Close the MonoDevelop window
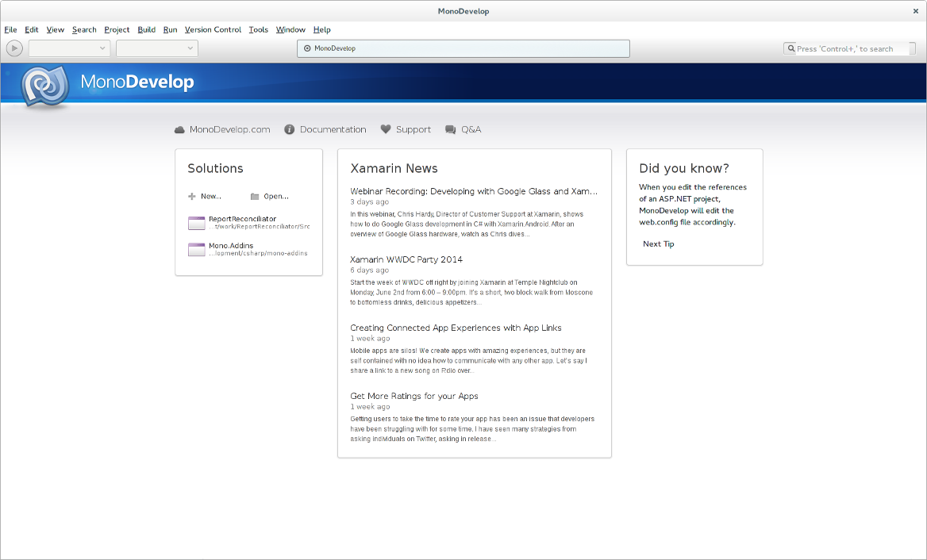 916,10
